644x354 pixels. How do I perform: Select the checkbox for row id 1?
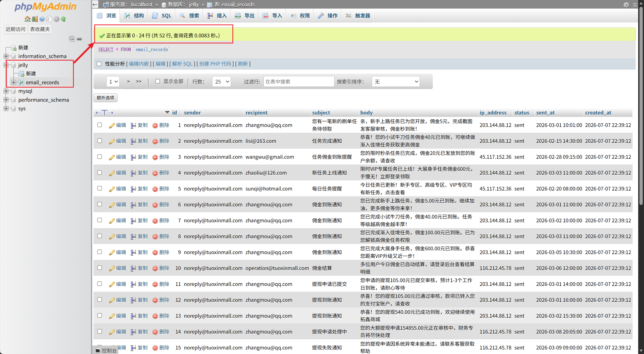click(x=100, y=125)
